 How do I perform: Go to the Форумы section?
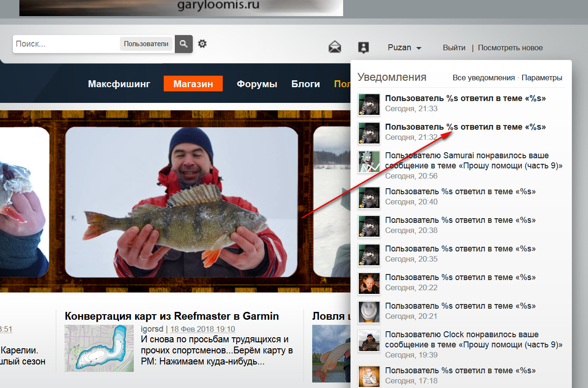[x=257, y=84]
